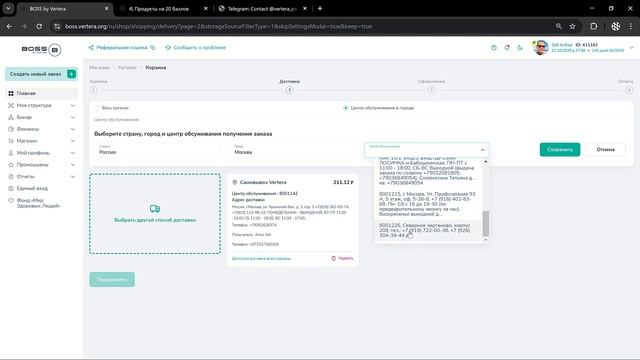The width and height of the screenshot is (640, 360).
Task: Expand the Отчеты chevron
Action: (73, 176)
